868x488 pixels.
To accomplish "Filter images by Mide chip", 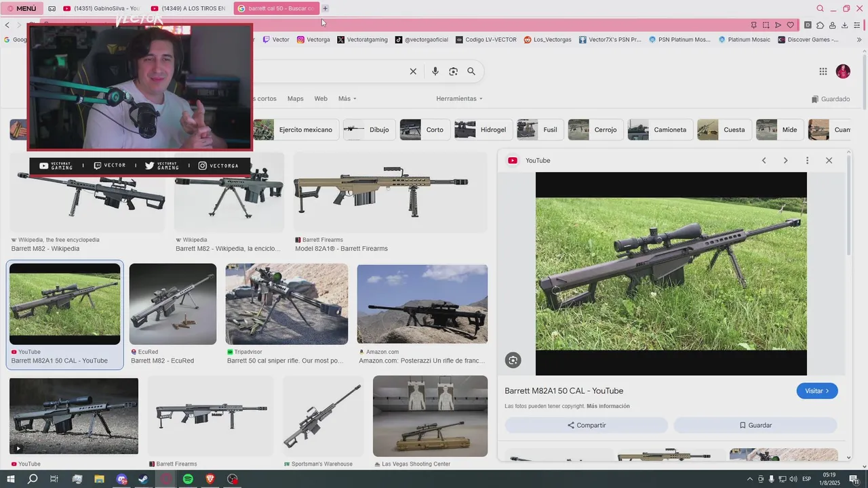I will [779, 129].
